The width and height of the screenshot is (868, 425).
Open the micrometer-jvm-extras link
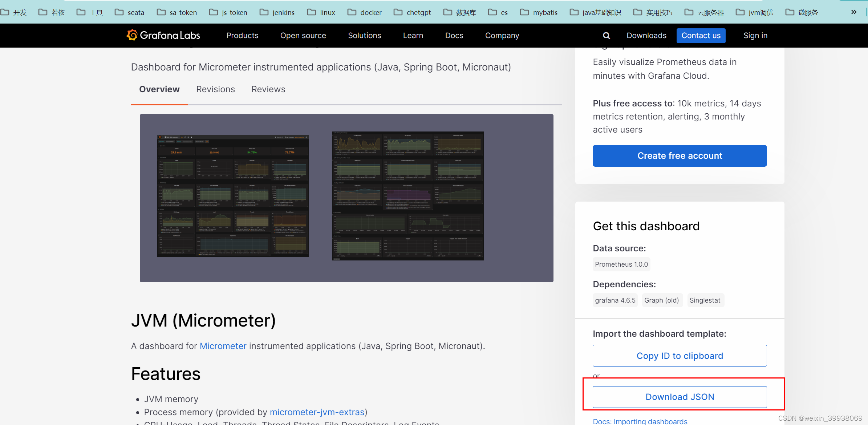(317, 412)
